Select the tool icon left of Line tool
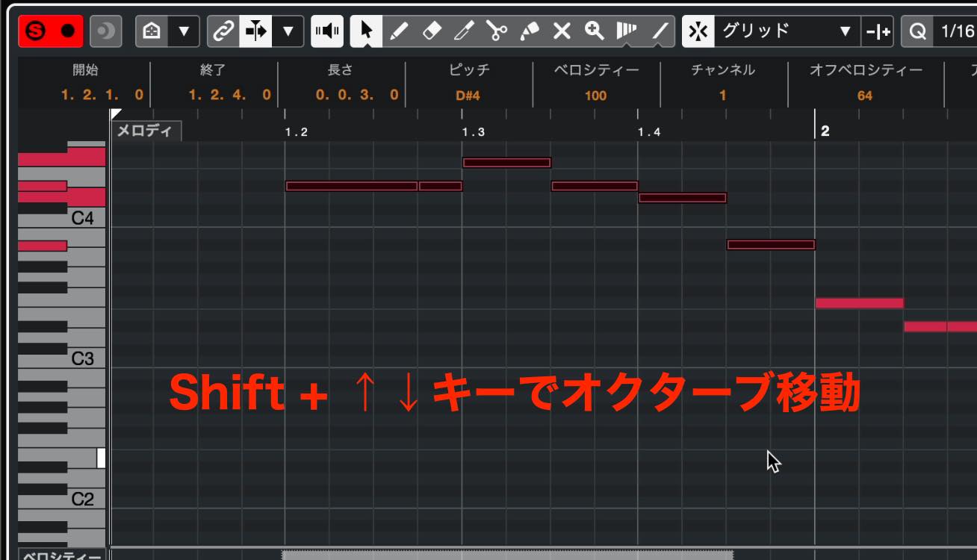 (627, 31)
